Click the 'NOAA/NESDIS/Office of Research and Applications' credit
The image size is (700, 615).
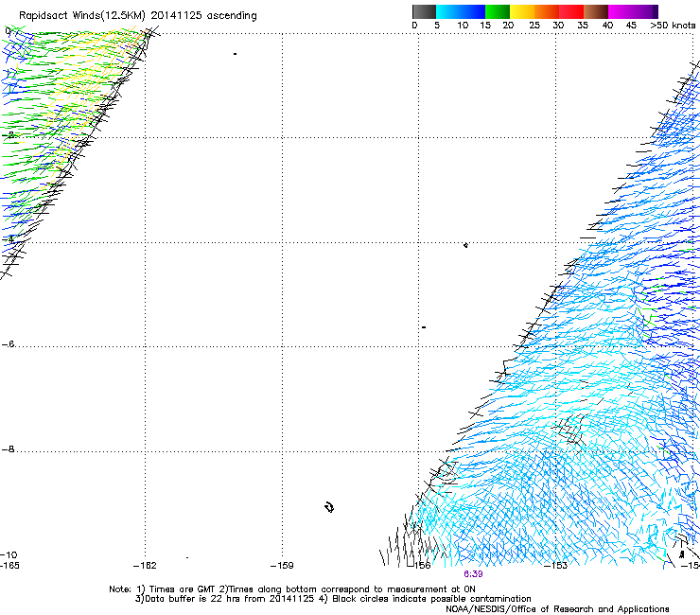pyautogui.click(x=557, y=609)
